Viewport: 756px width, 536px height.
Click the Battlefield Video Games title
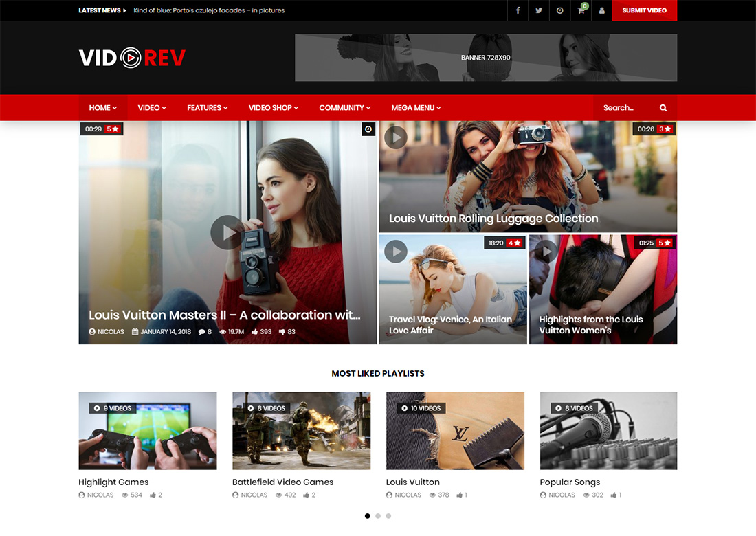[283, 482]
